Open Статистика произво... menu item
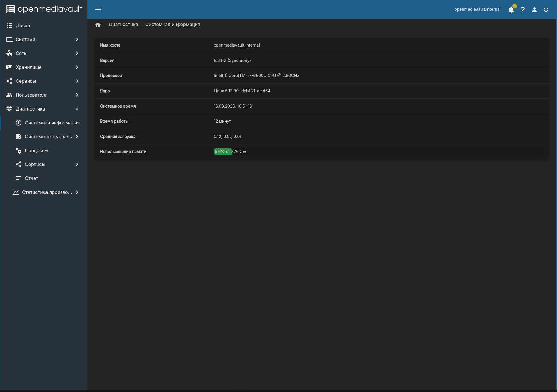Viewport: 557px width, 392px height. tap(43, 192)
